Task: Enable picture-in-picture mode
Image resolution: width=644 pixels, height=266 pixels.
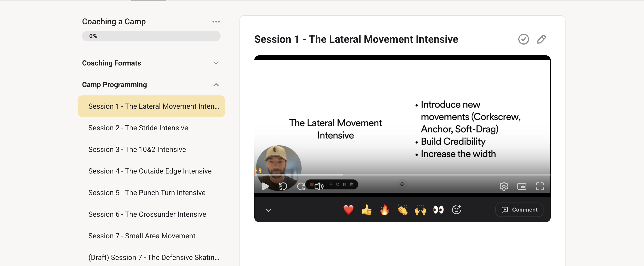Action: click(522, 186)
